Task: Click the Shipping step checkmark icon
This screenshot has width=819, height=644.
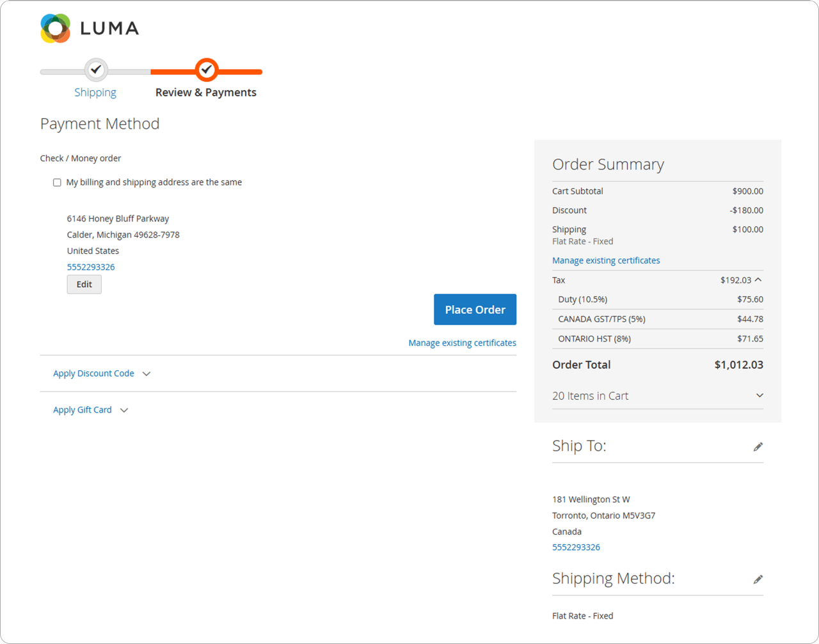Action: pos(95,70)
